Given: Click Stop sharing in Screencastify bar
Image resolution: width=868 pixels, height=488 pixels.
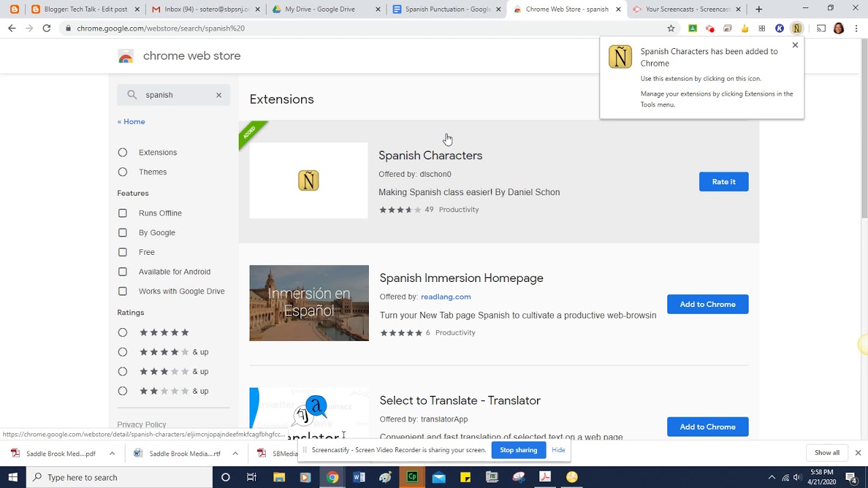Looking at the screenshot, I should pyautogui.click(x=518, y=450).
